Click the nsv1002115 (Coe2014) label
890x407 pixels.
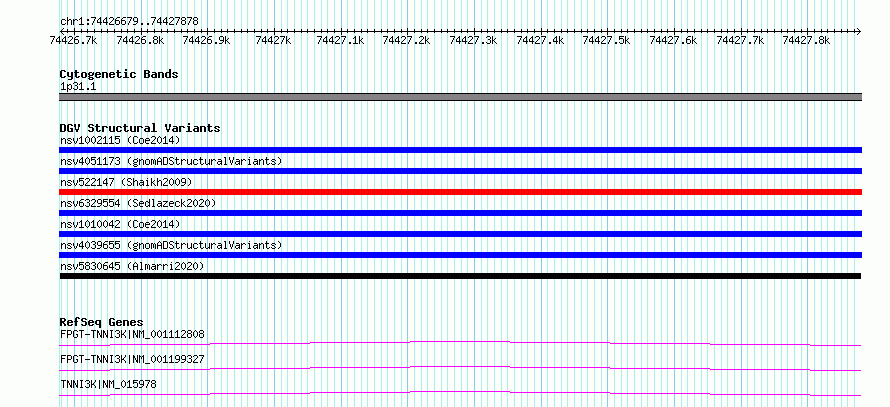click(120, 140)
